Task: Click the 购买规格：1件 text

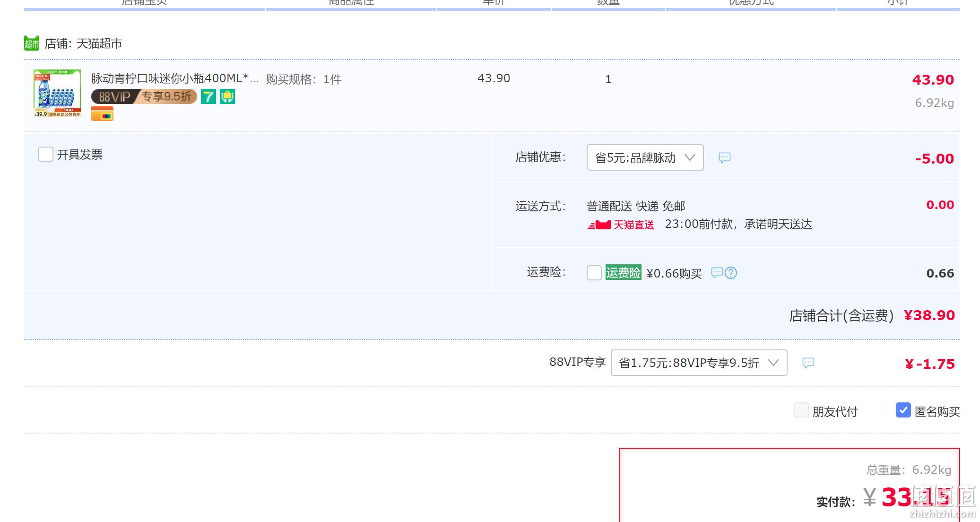Action: (304, 79)
